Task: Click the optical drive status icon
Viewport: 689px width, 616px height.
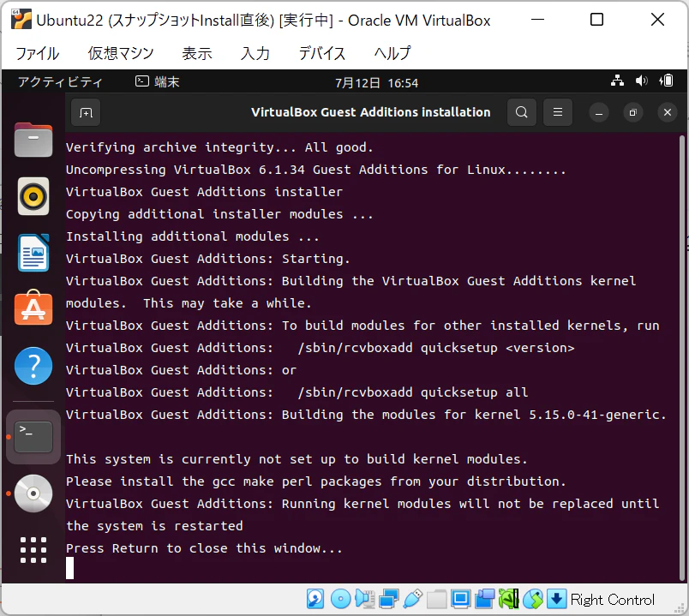Action: 340,599
